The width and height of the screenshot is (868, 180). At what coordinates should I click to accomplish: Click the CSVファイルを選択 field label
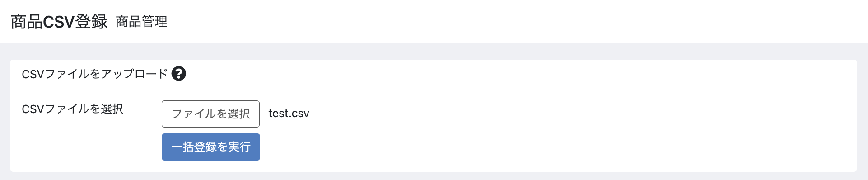click(x=73, y=109)
